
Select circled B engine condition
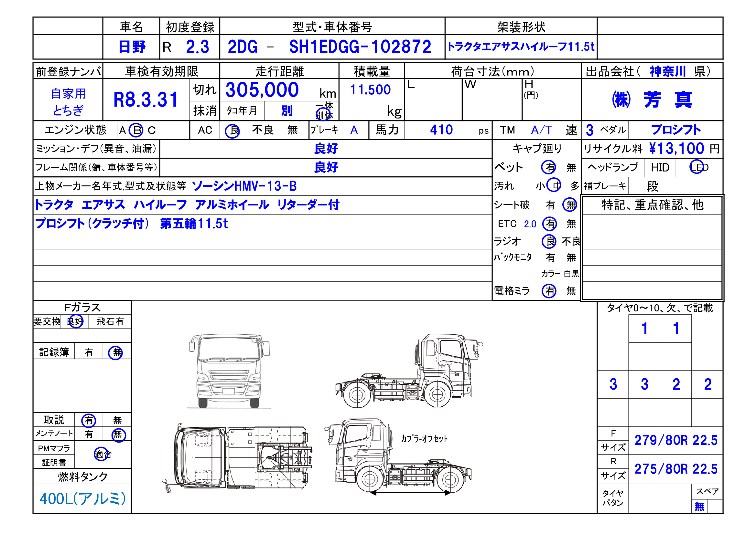pos(136,130)
